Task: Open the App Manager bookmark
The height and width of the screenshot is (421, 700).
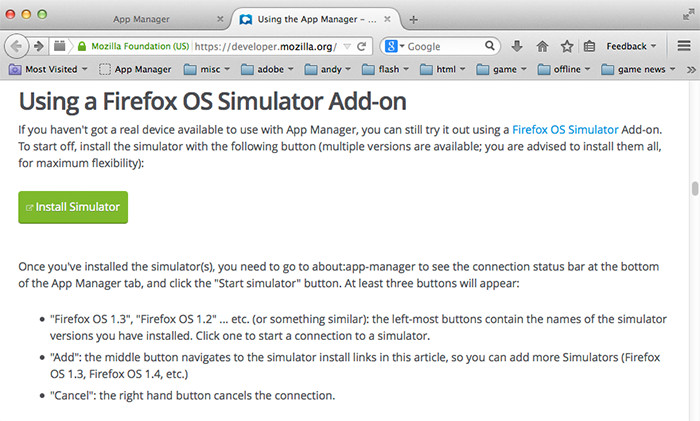Action: click(135, 69)
